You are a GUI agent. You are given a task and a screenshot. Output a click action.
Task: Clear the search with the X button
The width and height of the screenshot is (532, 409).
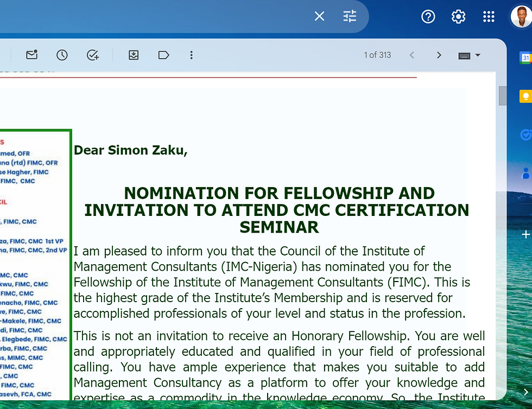click(319, 16)
